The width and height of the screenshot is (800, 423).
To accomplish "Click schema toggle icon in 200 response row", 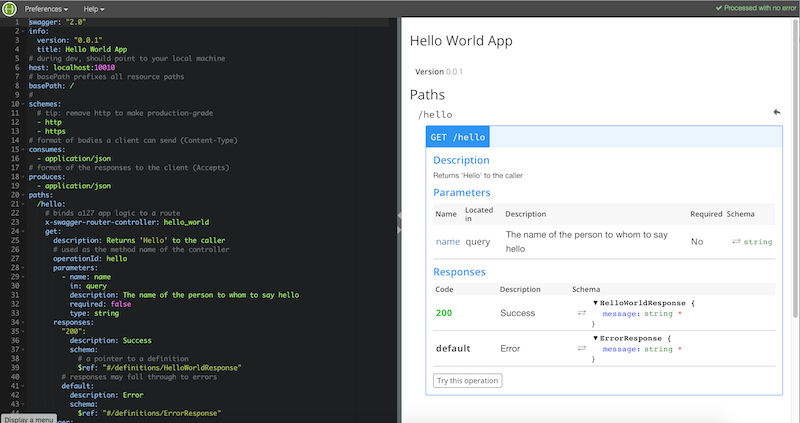I will click(x=582, y=313).
